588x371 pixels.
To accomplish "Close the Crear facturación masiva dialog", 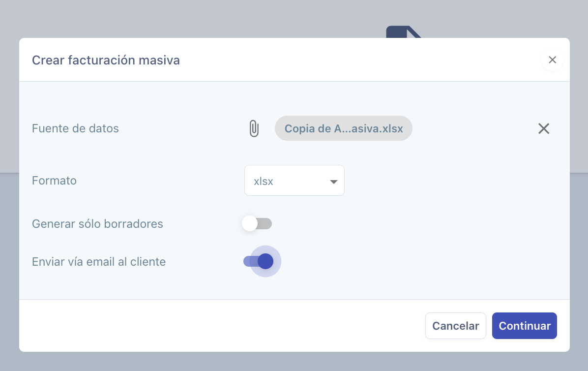I will coord(553,60).
